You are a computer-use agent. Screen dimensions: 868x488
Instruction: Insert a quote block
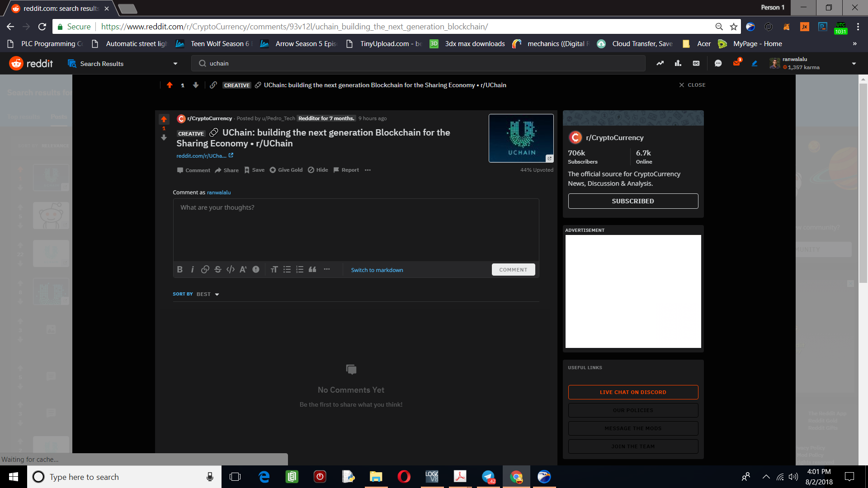click(312, 270)
